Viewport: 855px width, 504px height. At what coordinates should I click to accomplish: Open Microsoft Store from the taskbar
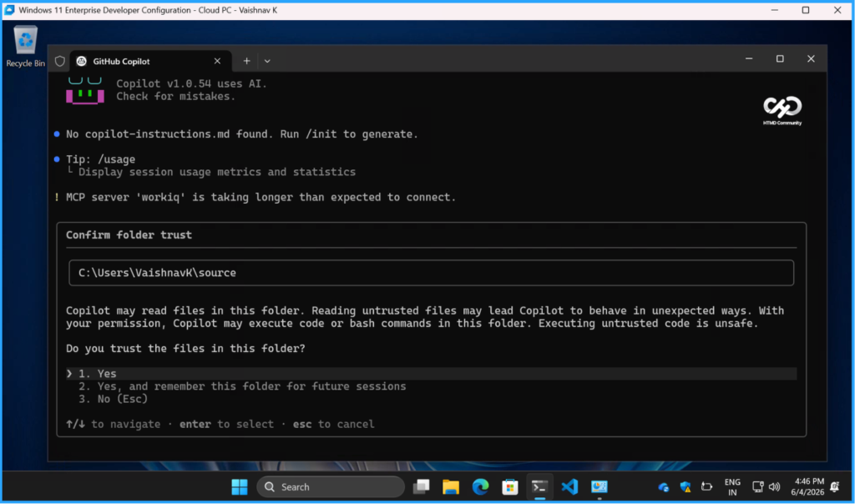510,486
